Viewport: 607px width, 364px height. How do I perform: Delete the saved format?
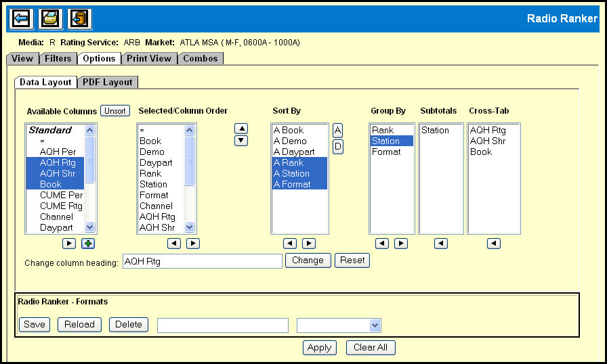click(x=129, y=324)
